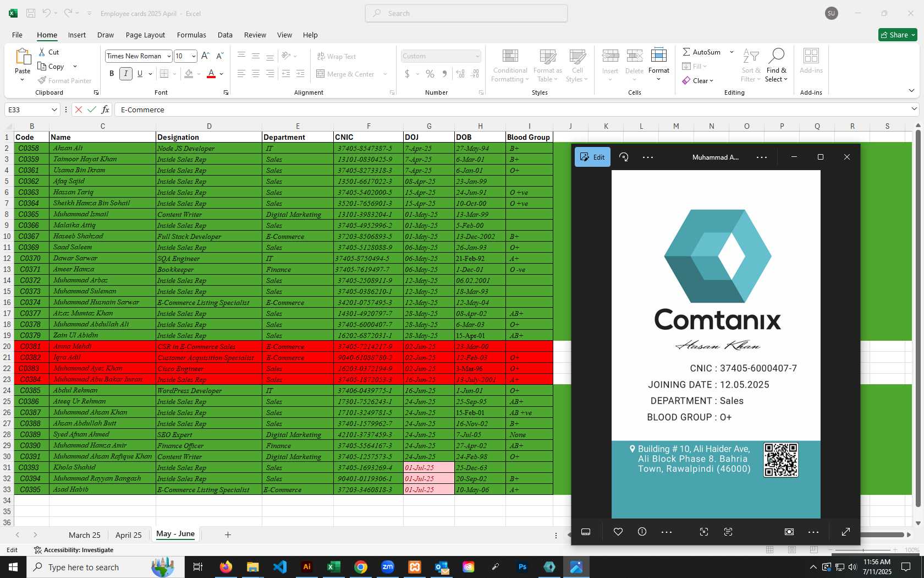Click Edit in the photo viewer
The width and height of the screenshot is (924, 578).
(x=592, y=157)
